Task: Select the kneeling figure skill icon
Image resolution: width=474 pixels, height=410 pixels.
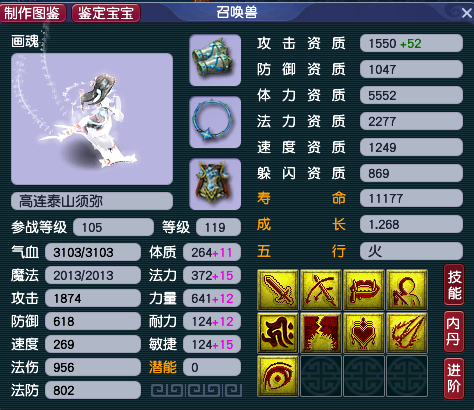Action: point(407,290)
